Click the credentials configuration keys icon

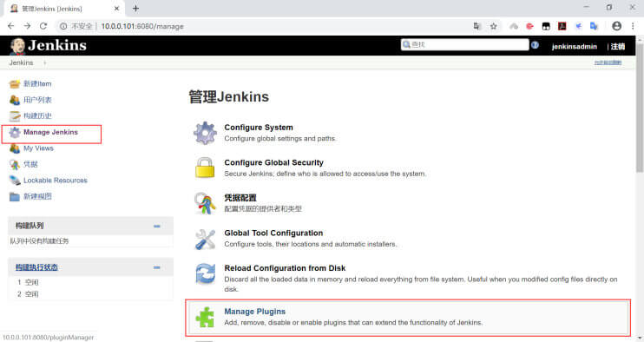[x=205, y=203]
